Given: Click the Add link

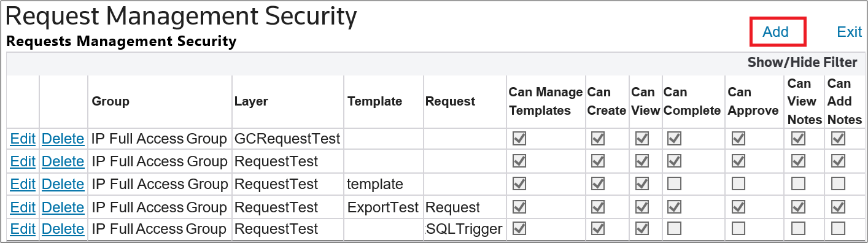Looking at the screenshot, I should pos(775,32).
